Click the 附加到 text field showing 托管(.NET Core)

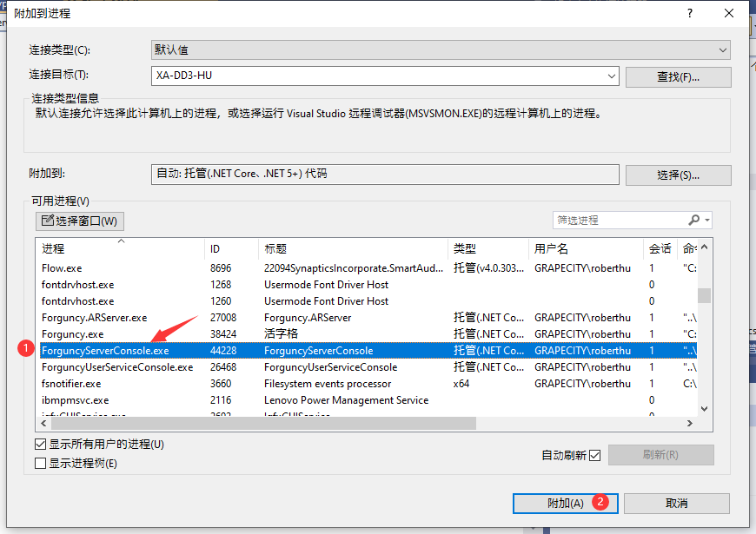tap(385, 175)
